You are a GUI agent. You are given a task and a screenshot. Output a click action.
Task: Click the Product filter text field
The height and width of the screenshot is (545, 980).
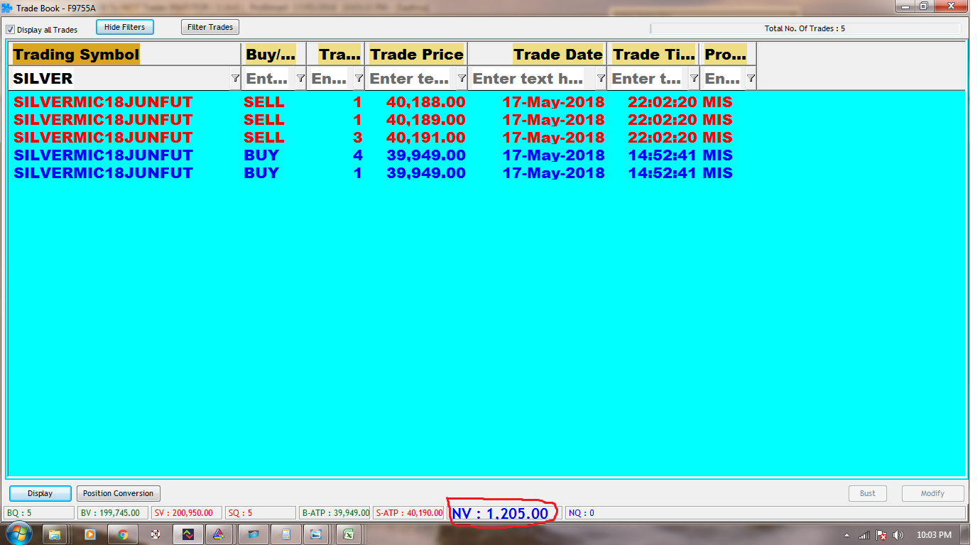point(724,78)
